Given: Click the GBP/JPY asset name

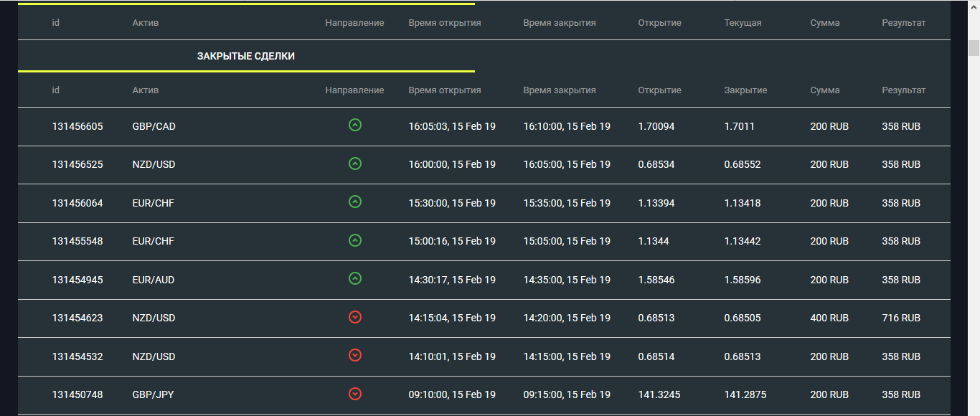Looking at the screenshot, I should pyautogui.click(x=154, y=394).
